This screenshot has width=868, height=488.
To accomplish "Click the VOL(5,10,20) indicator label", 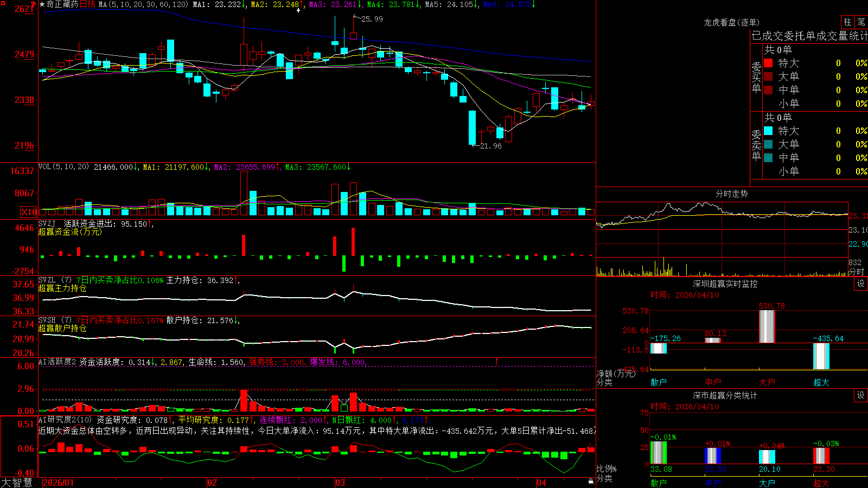I will tap(63, 167).
